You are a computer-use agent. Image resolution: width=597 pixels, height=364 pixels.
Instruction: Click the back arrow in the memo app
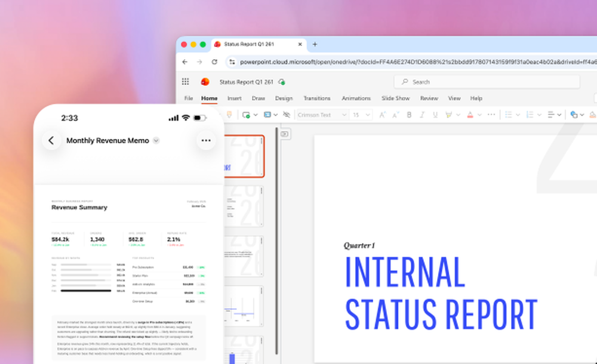(x=51, y=140)
